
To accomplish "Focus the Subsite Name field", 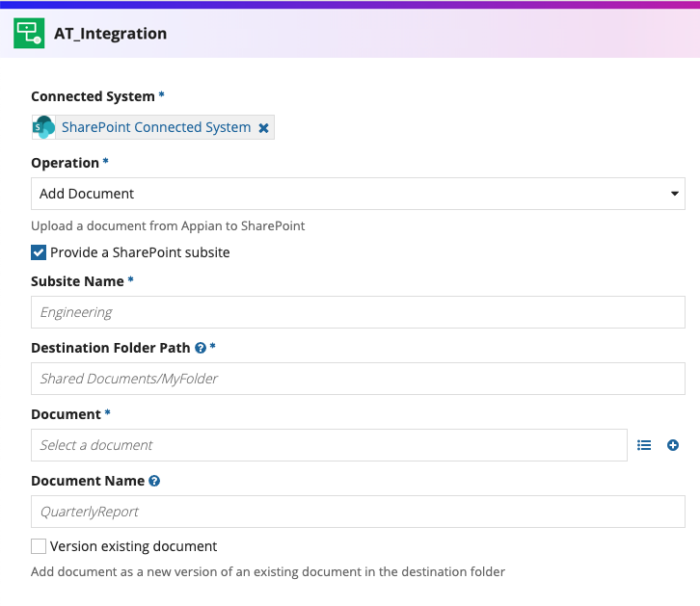I will 358,312.
